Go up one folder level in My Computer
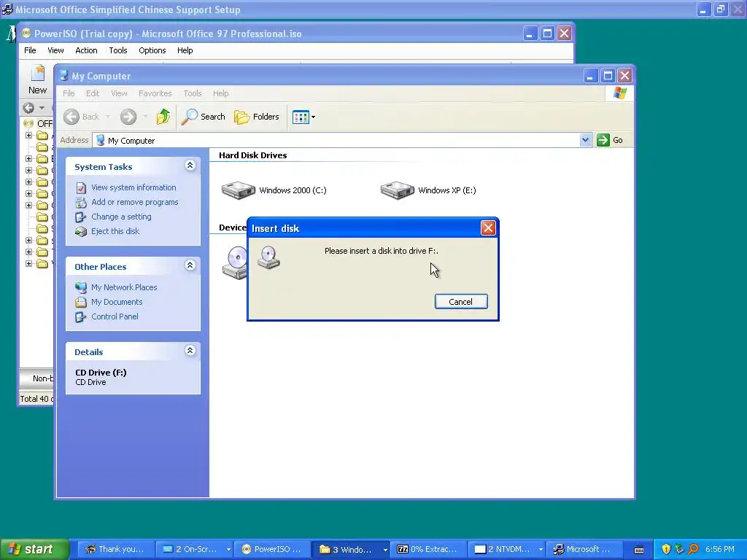Image resolution: width=747 pixels, height=560 pixels. 163,117
